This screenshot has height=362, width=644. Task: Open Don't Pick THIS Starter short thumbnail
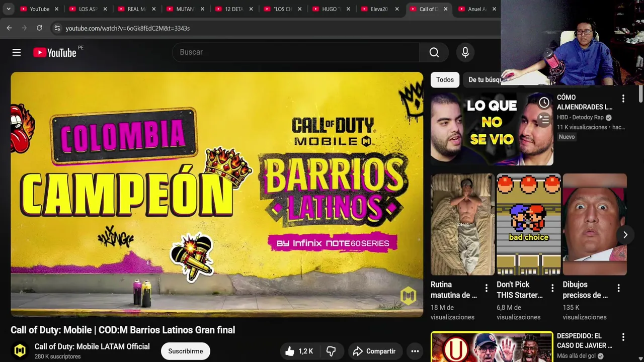528,224
